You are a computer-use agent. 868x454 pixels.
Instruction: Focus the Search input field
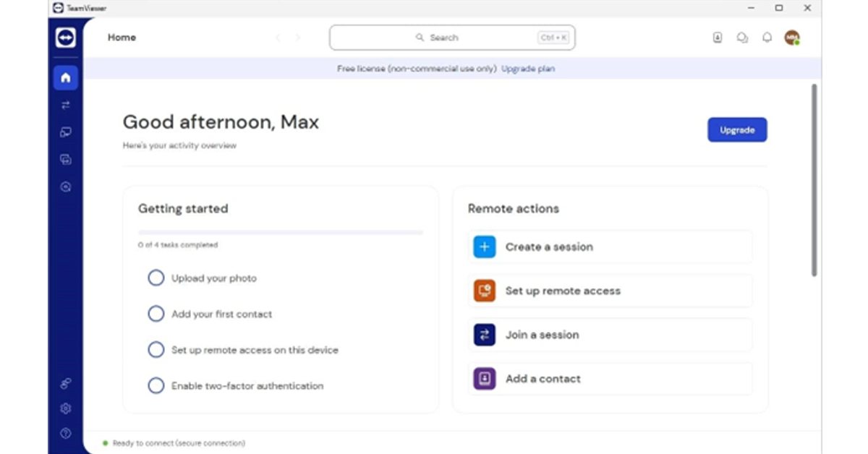coord(452,38)
